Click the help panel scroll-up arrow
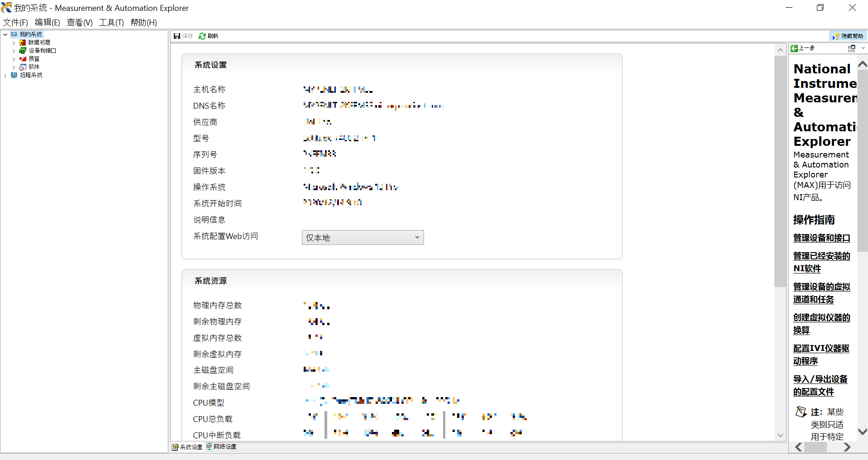Screen dimensions: 868x460 click(863, 64)
